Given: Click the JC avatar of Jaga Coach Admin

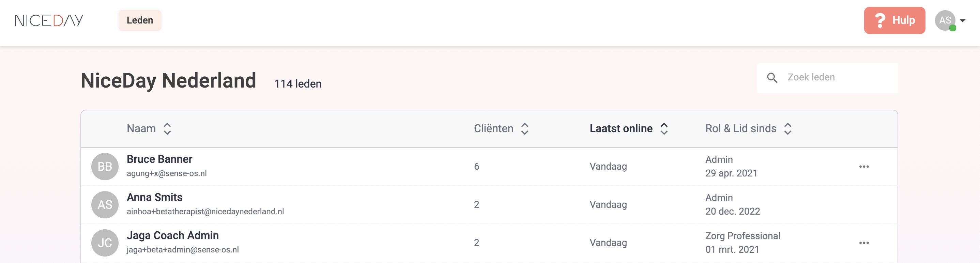Looking at the screenshot, I should pos(105,243).
